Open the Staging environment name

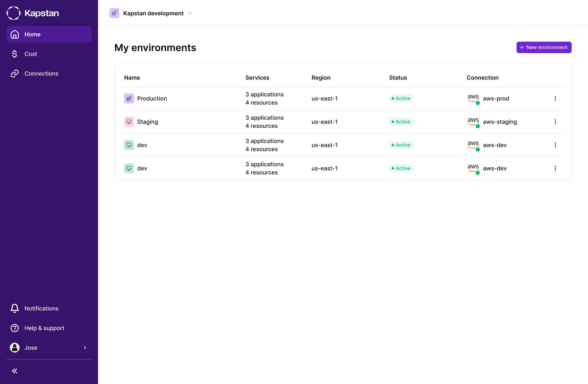148,122
